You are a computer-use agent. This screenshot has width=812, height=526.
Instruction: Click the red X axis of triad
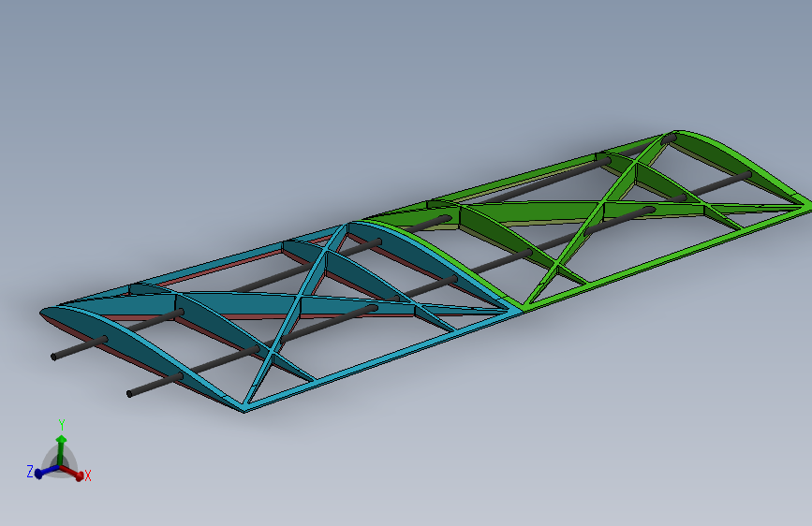[x=73, y=472]
